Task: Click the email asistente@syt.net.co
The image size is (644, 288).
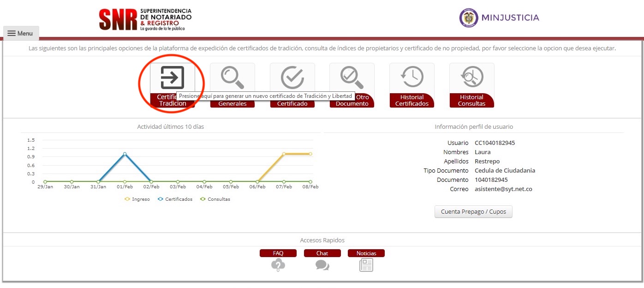Action: click(x=503, y=189)
